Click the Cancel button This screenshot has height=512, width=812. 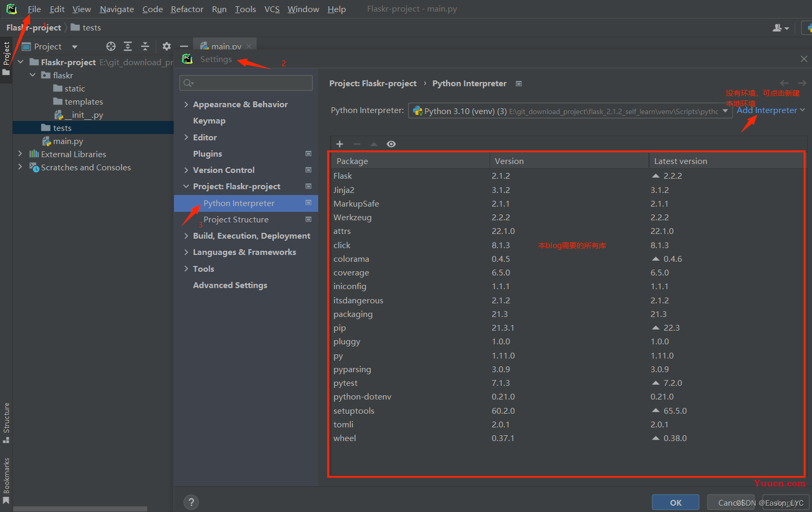click(730, 503)
